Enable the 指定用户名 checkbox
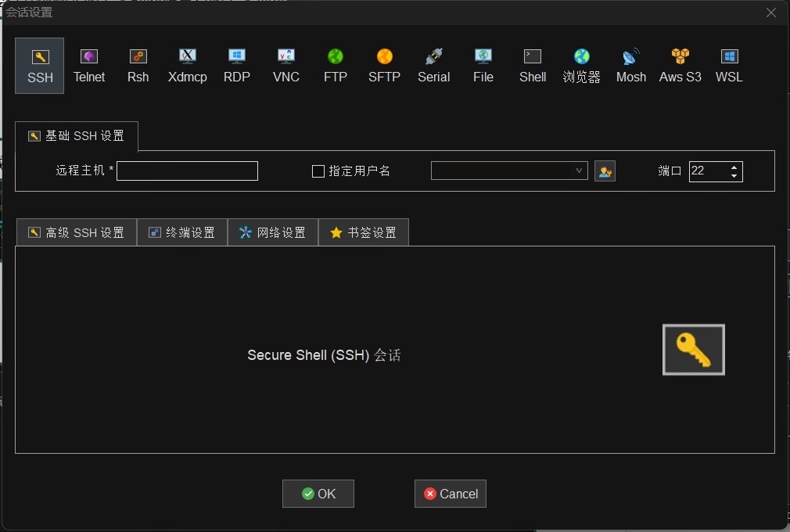Image resolution: width=790 pixels, height=532 pixels. coord(318,171)
